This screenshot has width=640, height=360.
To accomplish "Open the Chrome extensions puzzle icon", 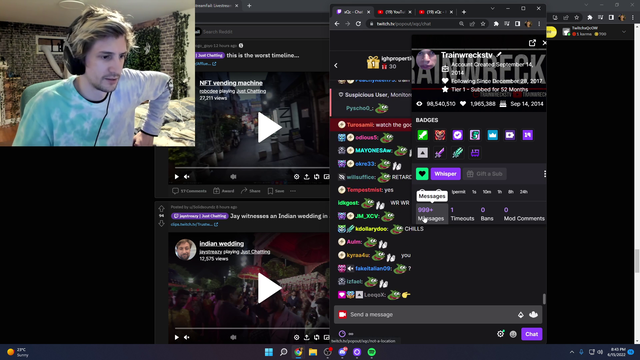I will 496,24.
